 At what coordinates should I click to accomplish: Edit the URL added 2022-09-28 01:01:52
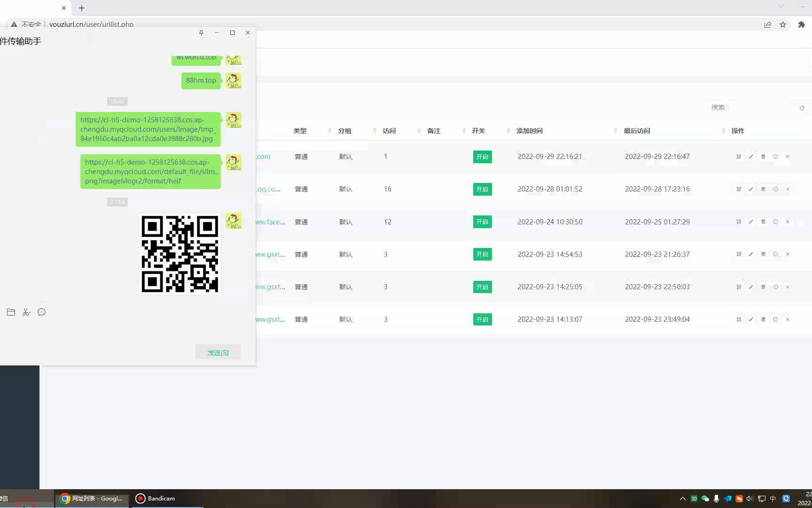[751, 189]
